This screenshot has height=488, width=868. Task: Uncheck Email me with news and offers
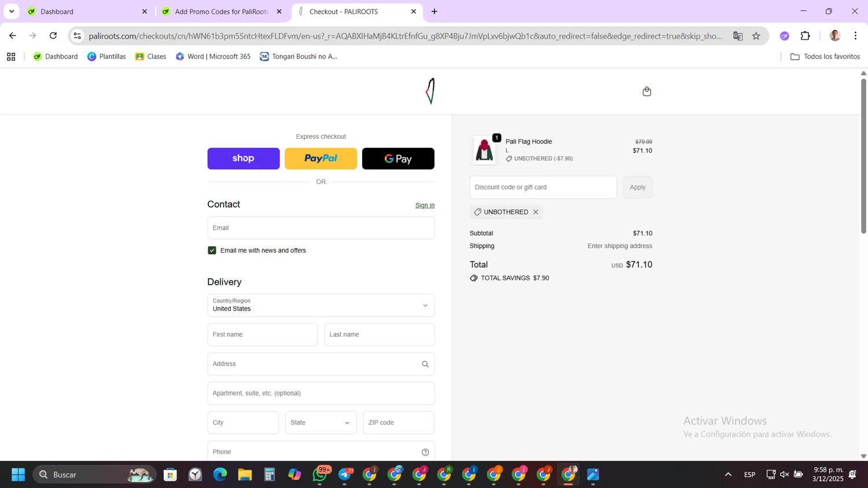tap(212, 250)
